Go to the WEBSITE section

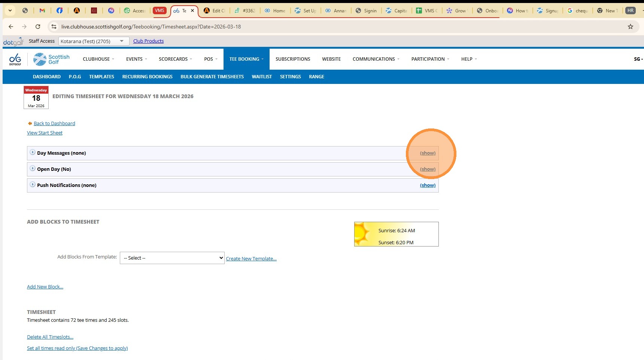(331, 59)
